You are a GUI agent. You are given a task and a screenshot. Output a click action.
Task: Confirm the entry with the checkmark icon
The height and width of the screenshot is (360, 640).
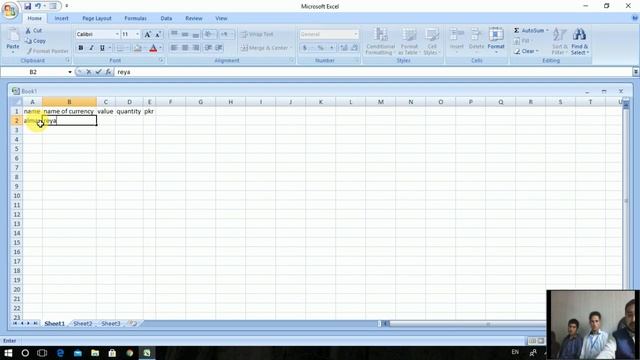point(98,72)
